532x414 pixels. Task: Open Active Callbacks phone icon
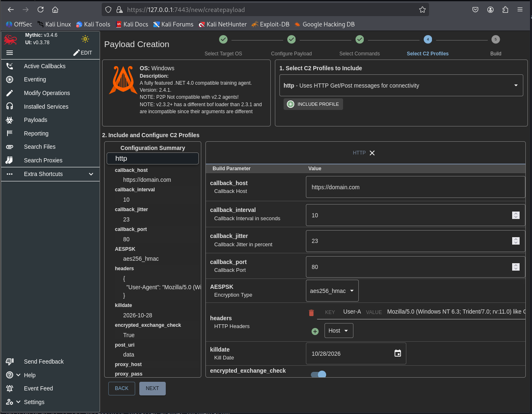[x=10, y=66]
